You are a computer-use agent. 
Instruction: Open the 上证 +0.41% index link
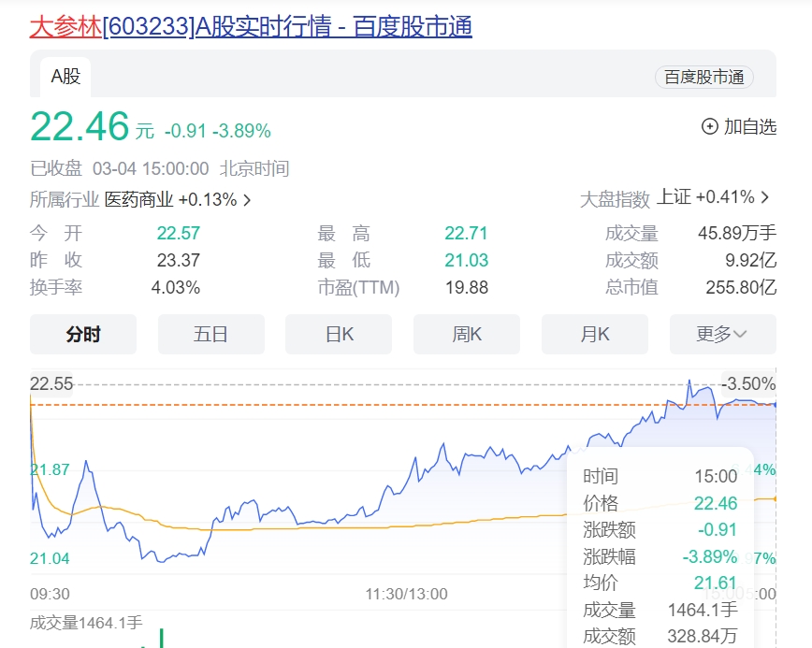point(705,197)
